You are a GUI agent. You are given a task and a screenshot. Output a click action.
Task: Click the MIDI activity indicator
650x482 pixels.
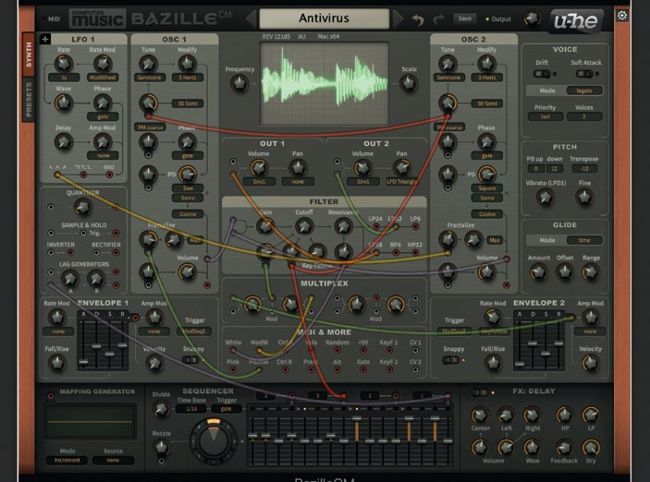pos(52,19)
